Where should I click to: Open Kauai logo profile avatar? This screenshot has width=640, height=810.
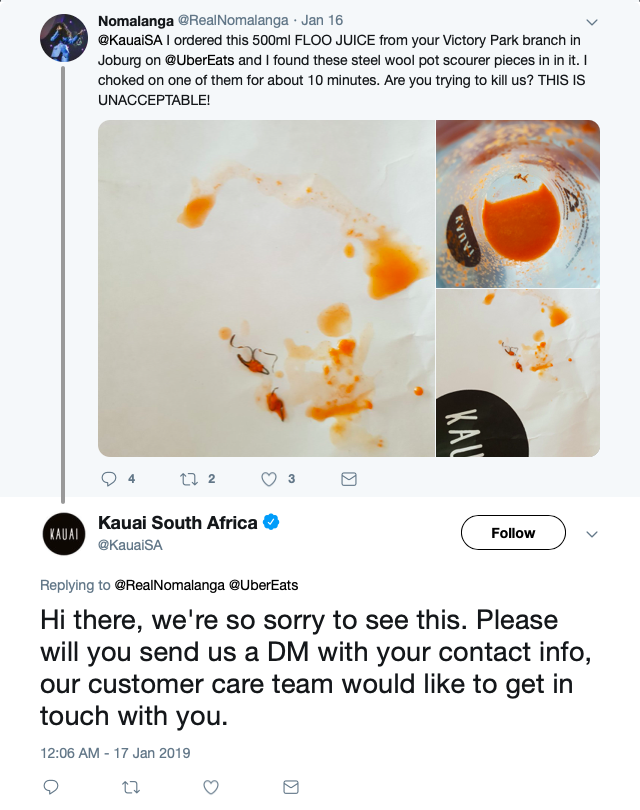coord(64,534)
